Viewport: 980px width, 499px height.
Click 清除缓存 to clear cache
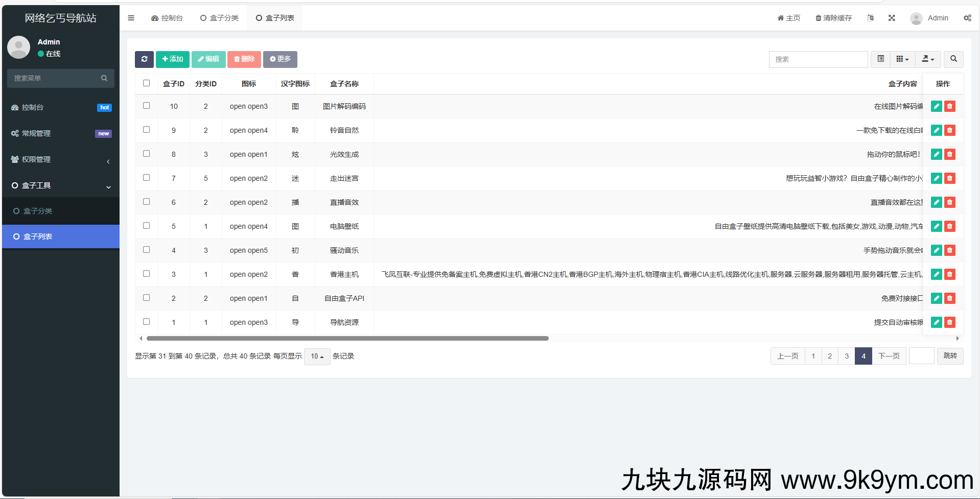[x=833, y=18]
